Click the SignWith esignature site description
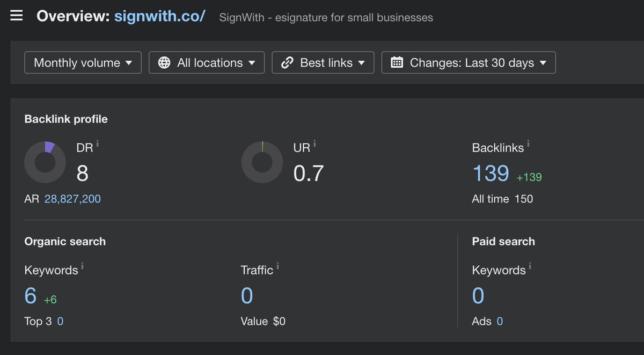The image size is (644, 355). [326, 18]
